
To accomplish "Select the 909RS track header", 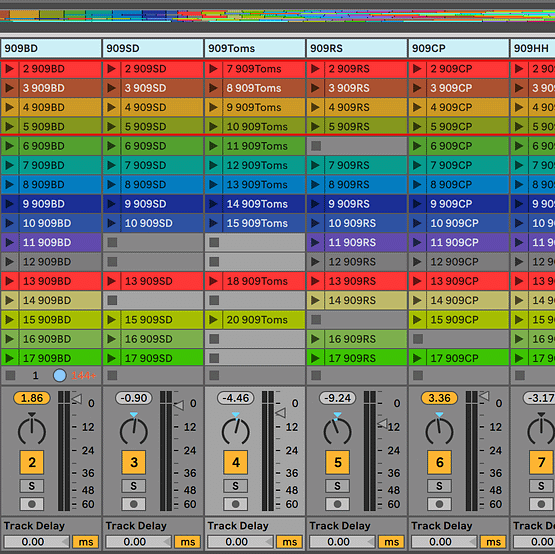I will tap(357, 48).
